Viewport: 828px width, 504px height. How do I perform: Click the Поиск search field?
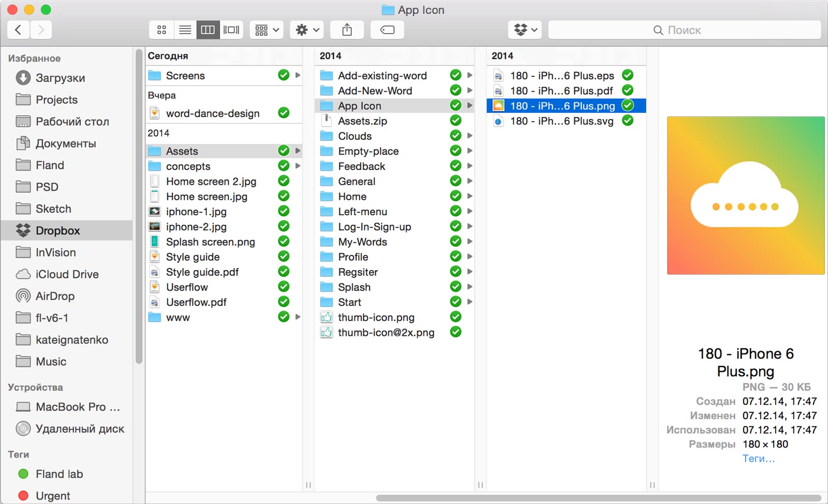click(684, 30)
